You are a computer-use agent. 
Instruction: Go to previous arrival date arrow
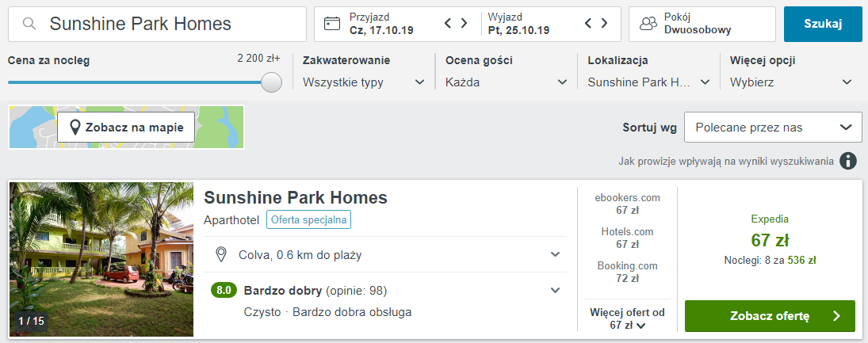point(449,23)
